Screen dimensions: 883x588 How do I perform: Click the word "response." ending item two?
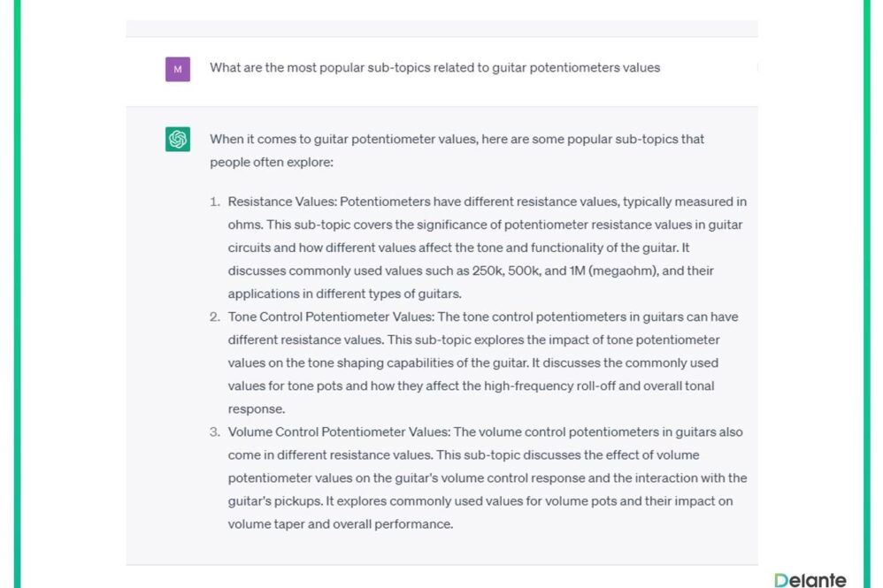click(257, 409)
